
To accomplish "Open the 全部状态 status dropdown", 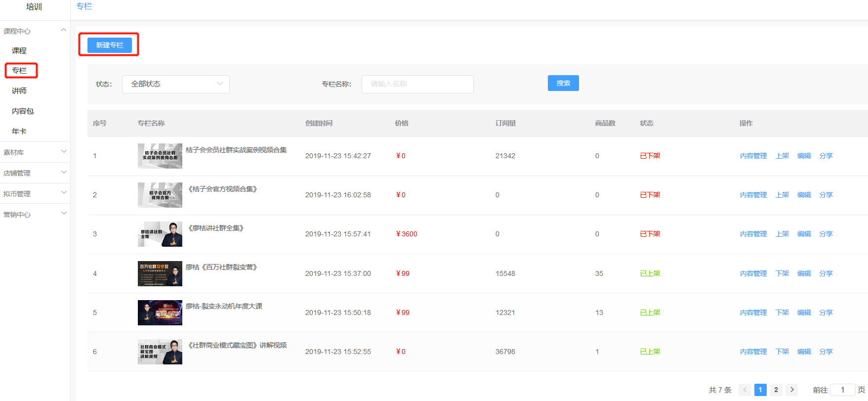I will pyautogui.click(x=175, y=84).
